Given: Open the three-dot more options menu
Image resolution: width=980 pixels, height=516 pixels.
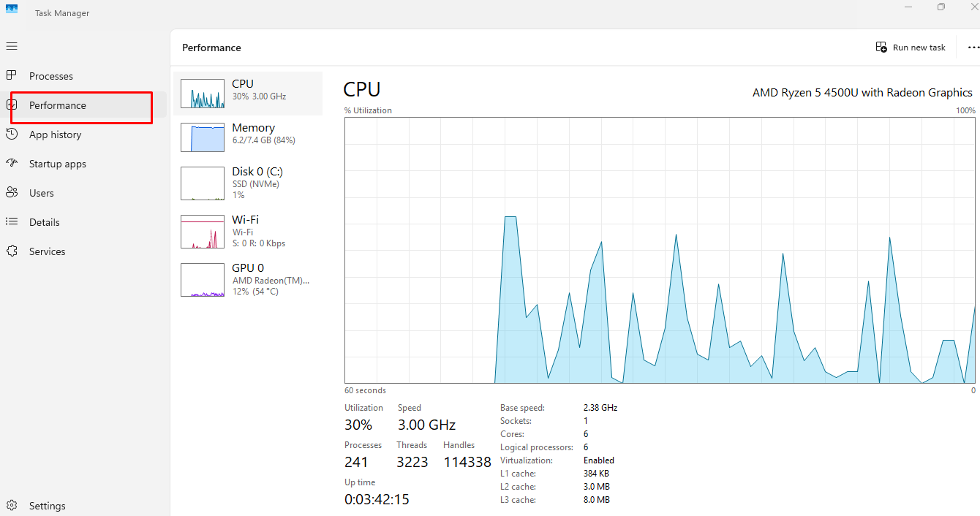Looking at the screenshot, I should 973,48.
